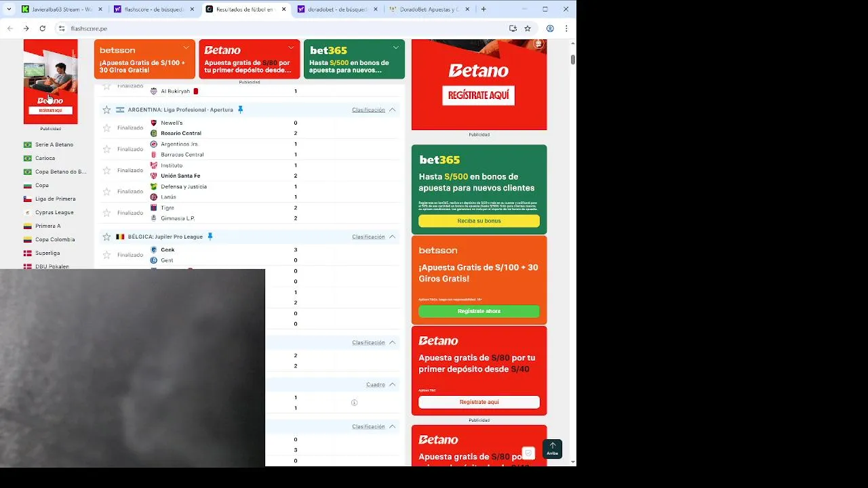Star the Instituto vs Unión Santa Fe match
Screen dimensions: 868x488
coord(106,170)
